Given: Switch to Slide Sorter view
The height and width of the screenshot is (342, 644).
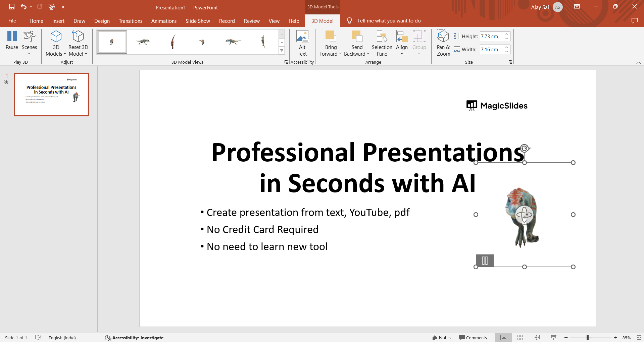Looking at the screenshot, I should click(520, 338).
